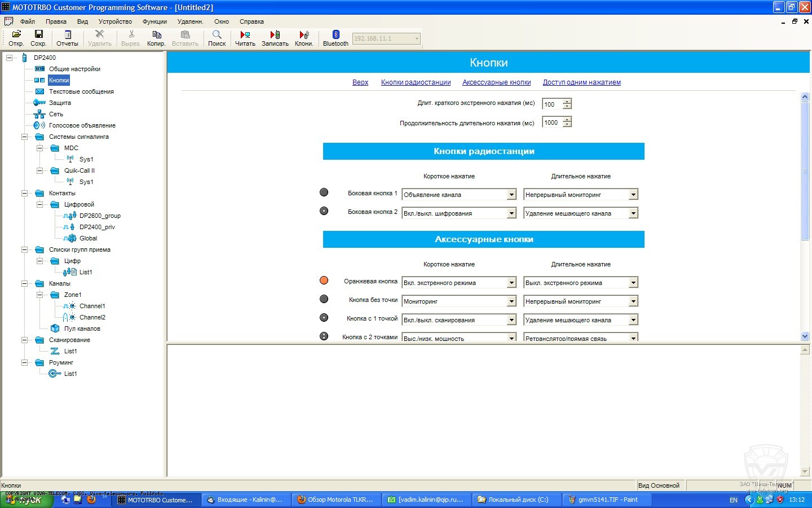Screen dimensions: 812x508
Task: Click the Open (Откр.) folder icon
Action: click(16, 35)
